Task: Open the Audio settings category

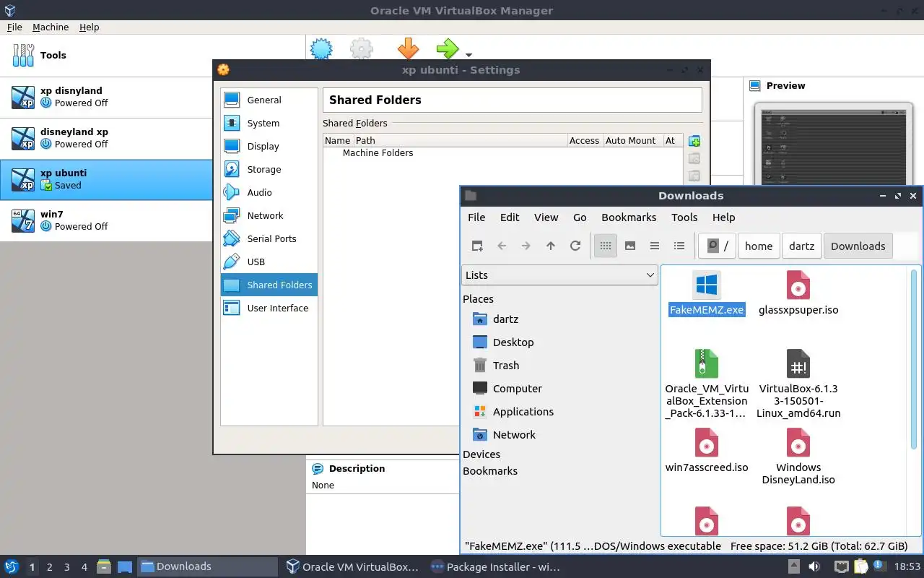Action: click(x=269, y=192)
